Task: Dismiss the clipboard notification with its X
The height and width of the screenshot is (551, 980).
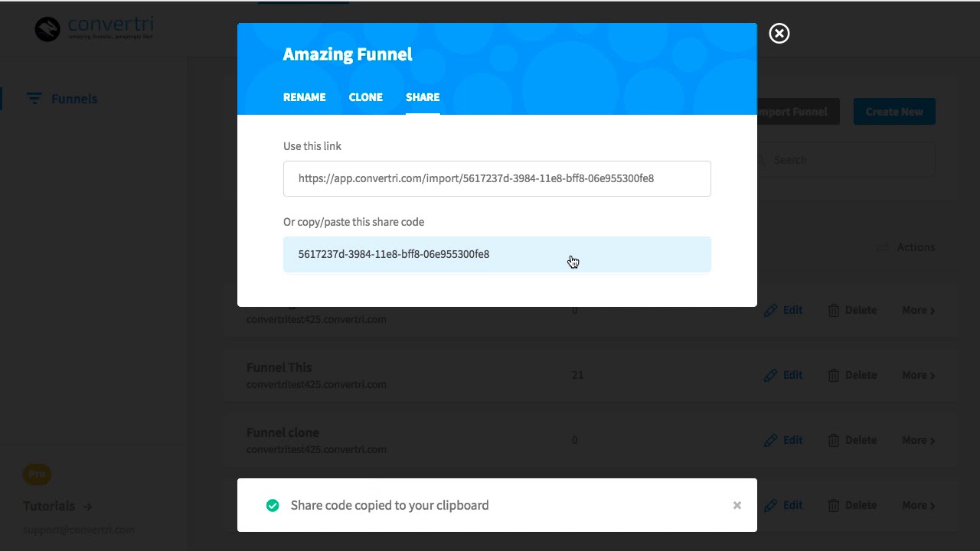Action: pyautogui.click(x=737, y=505)
